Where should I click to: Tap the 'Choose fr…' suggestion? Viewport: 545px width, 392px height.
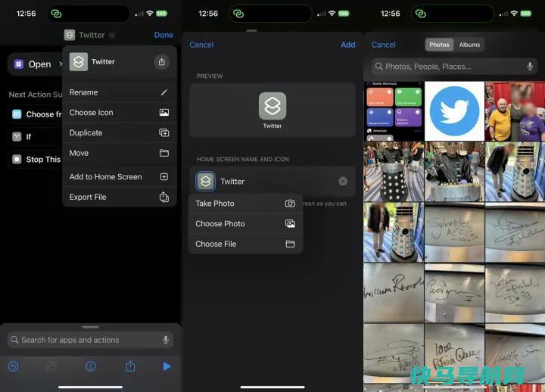click(x=36, y=114)
